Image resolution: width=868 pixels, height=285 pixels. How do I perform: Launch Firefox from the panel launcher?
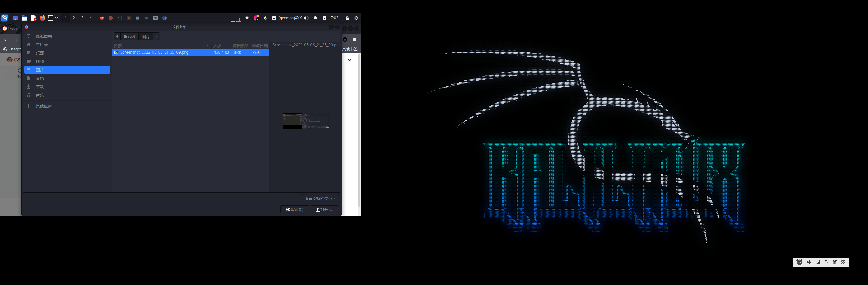(43, 18)
